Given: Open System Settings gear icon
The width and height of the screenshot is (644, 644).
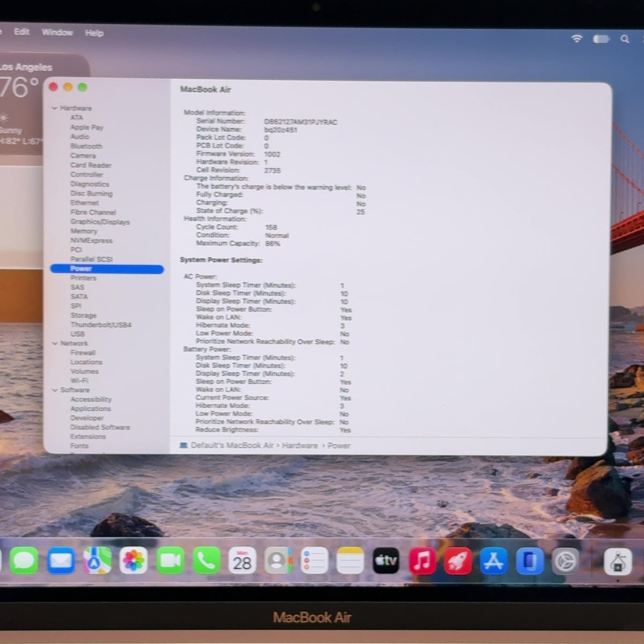Looking at the screenshot, I should point(566,561).
